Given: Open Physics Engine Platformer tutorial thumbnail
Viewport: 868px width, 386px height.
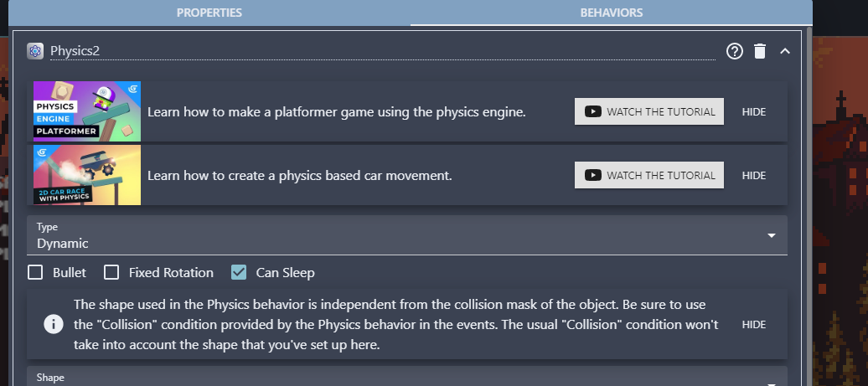Looking at the screenshot, I should tap(87, 111).
